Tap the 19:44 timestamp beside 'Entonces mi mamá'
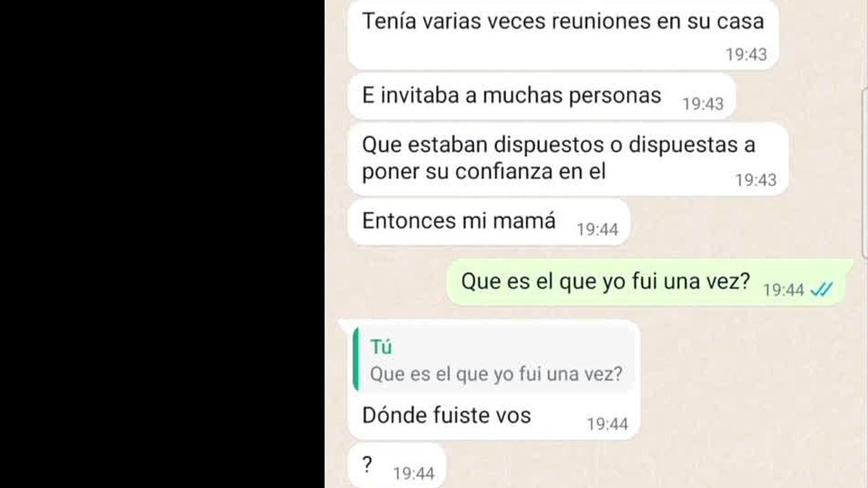The width and height of the screenshot is (868, 488). click(x=597, y=230)
